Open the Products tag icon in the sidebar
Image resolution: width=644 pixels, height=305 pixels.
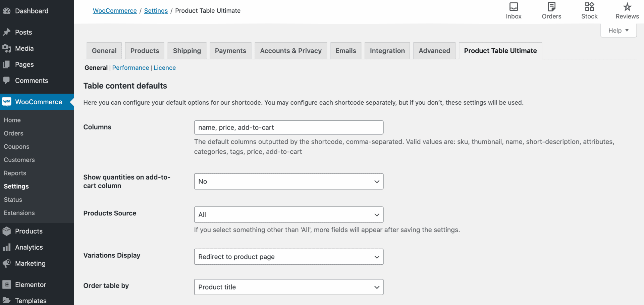coord(7,231)
